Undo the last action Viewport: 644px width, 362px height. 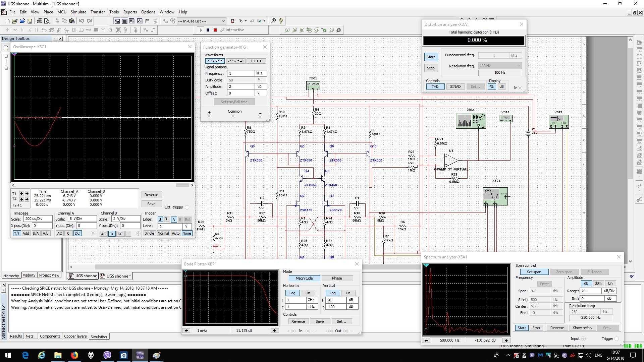click(82, 21)
